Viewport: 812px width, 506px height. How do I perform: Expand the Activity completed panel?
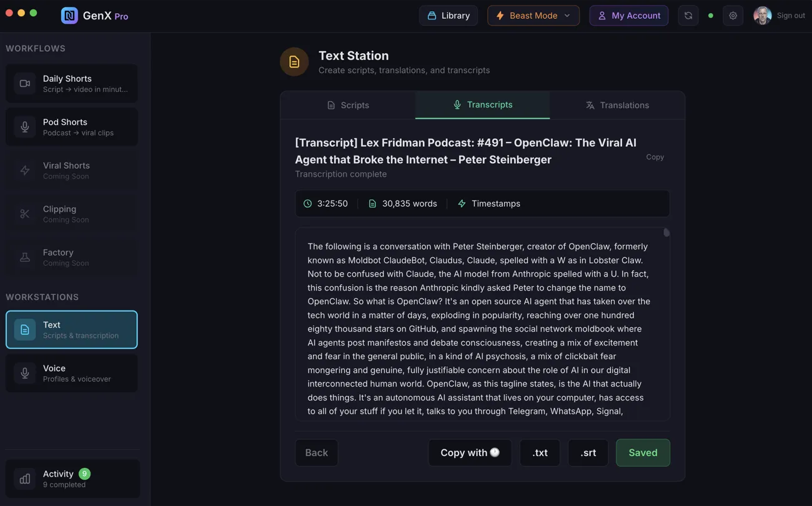pos(71,478)
